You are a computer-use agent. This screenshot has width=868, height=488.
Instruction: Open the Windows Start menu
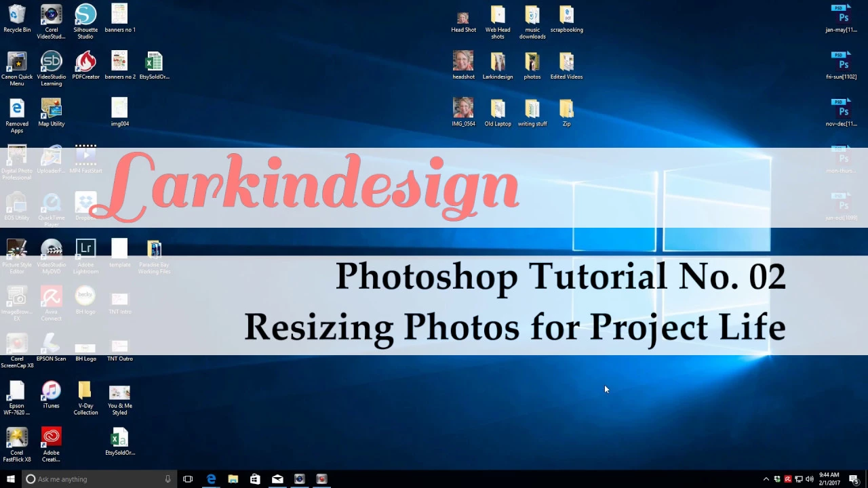(10, 479)
